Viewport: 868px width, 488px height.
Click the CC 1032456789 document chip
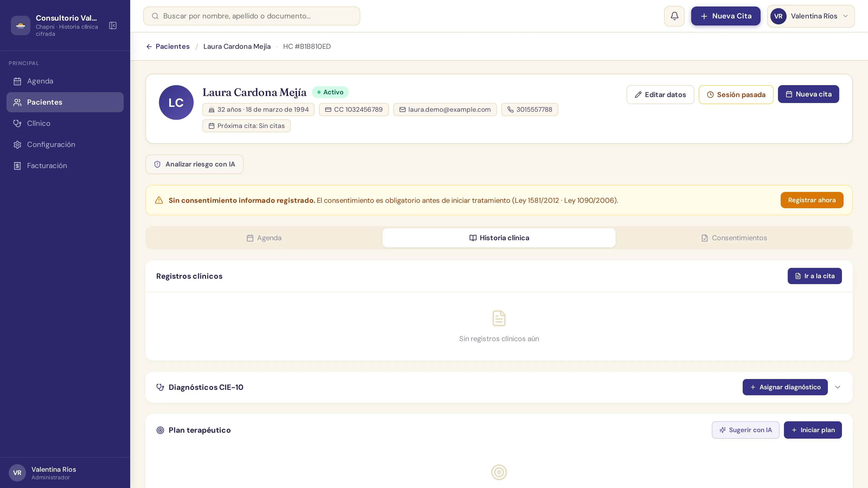coord(354,110)
